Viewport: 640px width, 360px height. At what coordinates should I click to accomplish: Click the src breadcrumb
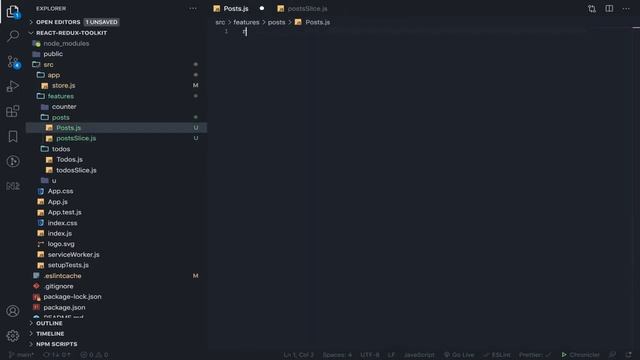point(220,22)
